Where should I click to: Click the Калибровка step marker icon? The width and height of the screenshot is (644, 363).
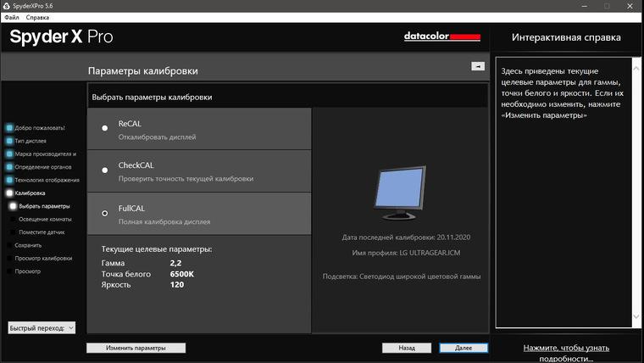click(9, 193)
